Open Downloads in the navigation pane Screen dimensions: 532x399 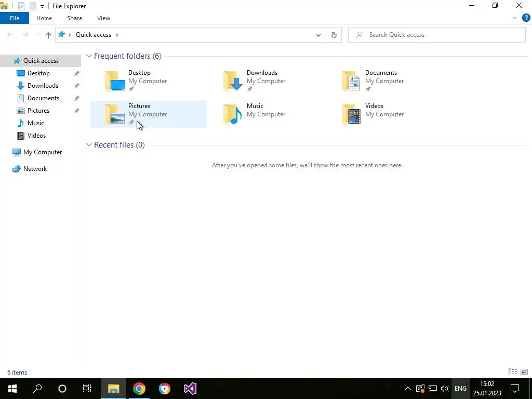tap(43, 86)
